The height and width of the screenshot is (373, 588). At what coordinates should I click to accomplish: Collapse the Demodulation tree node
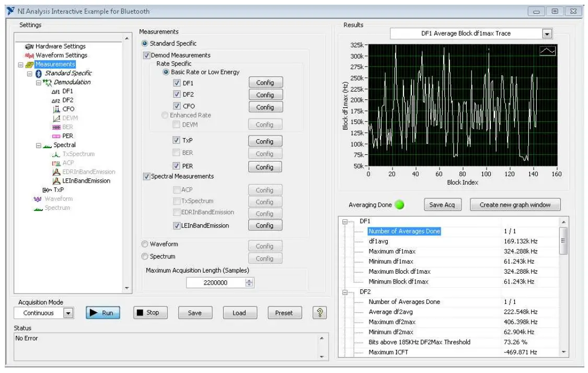(x=39, y=82)
